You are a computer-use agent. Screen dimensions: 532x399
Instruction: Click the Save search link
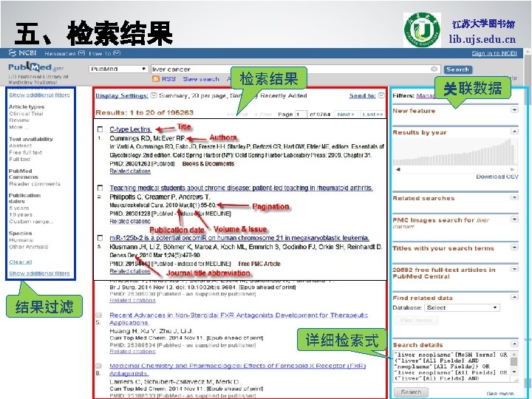201,79
